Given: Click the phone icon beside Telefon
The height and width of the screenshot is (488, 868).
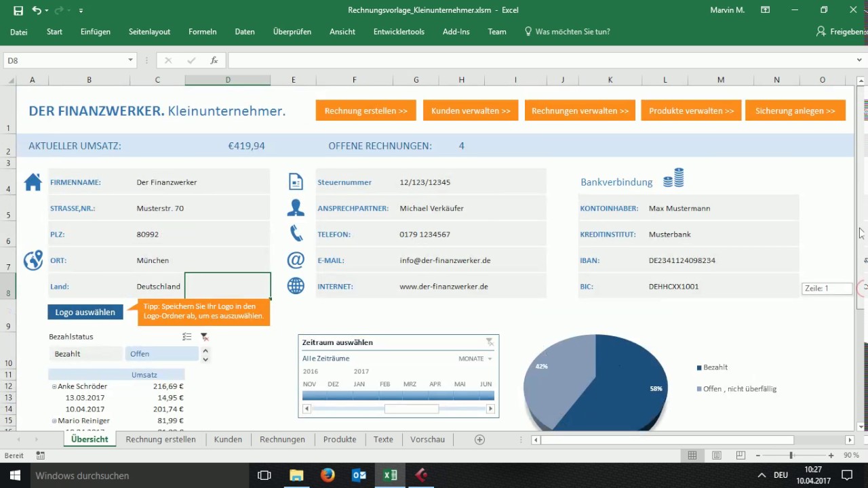Looking at the screenshot, I should coord(296,234).
